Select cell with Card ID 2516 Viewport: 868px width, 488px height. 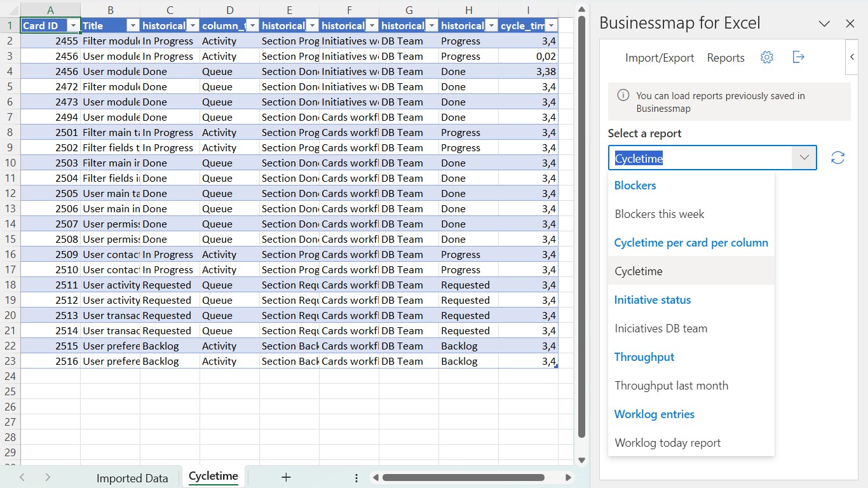point(51,361)
